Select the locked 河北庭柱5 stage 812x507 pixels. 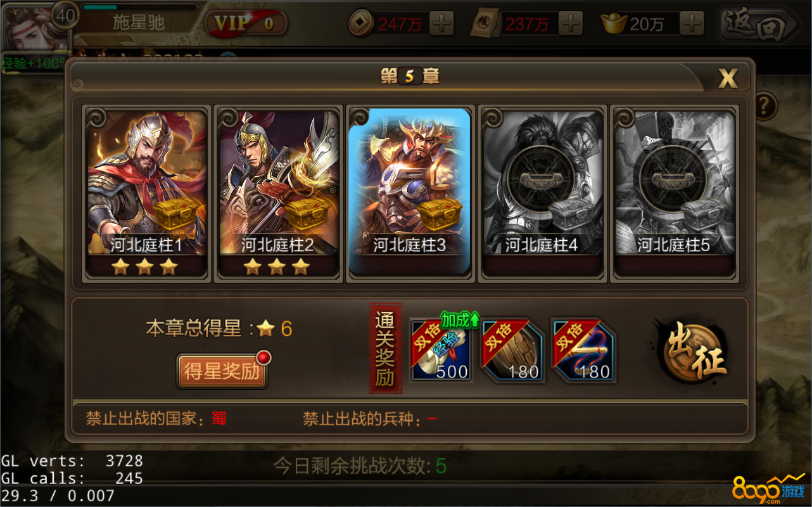(x=674, y=193)
